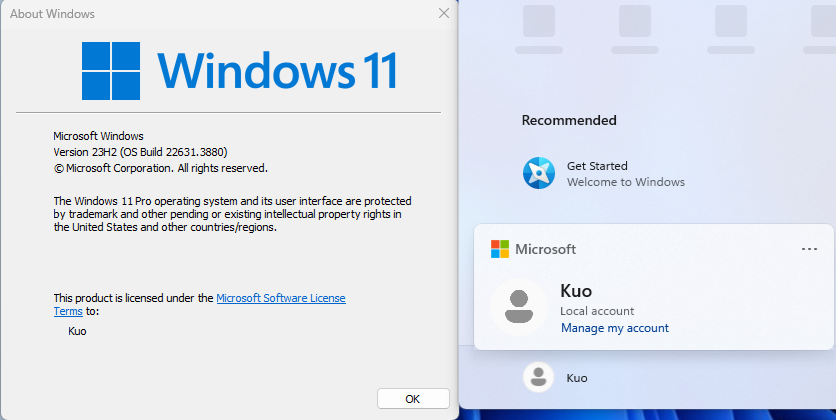Click the large 'Kuo' name in account card
Screen dimensions: 836x420
click(576, 291)
